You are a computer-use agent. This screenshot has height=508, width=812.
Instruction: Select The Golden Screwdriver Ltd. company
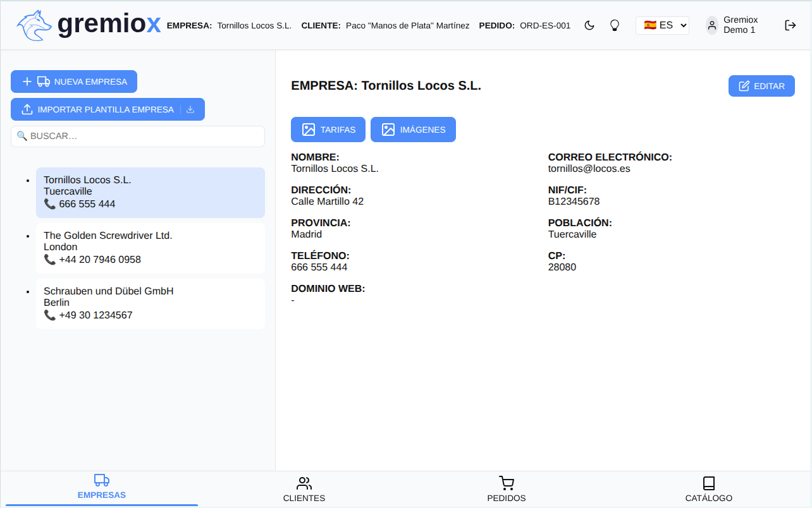click(x=150, y=248)
